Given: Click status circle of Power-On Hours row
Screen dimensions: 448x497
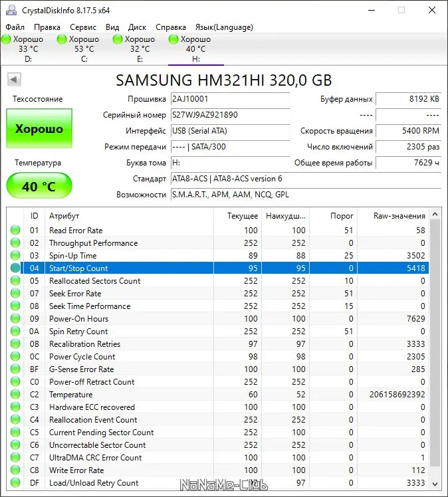Looking at the screenshot, I should pos(15,318).
